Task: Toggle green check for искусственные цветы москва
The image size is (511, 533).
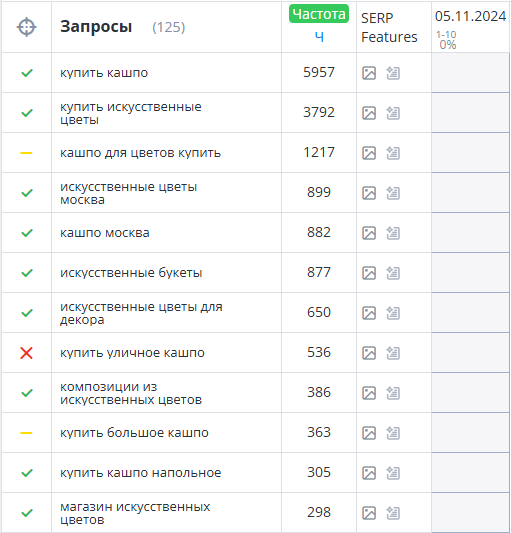Action: [27, 193]
